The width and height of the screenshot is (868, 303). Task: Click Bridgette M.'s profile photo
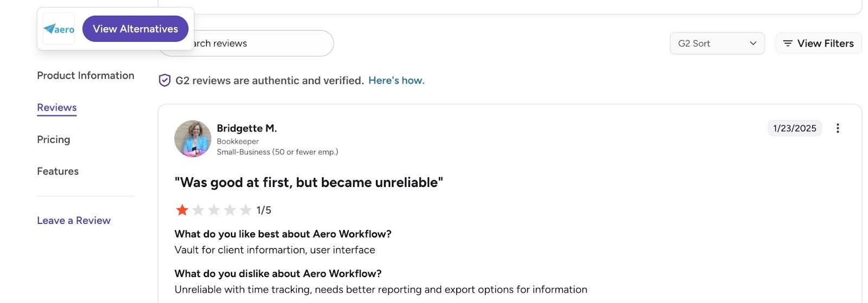pos(193,139)
